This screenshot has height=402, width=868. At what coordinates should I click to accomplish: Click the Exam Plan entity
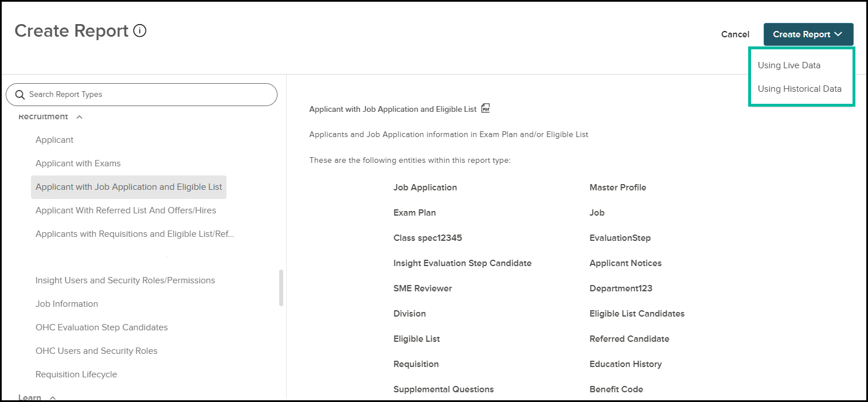415,213
